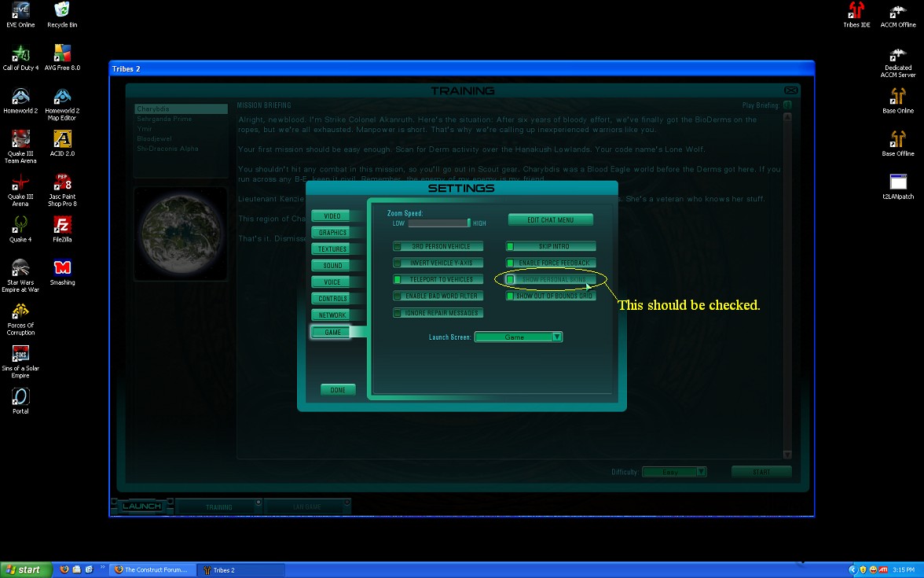Click the Launch button at bottom
Image resolution: width=924 pixels, height=578 pixels.
pos(142,506)
